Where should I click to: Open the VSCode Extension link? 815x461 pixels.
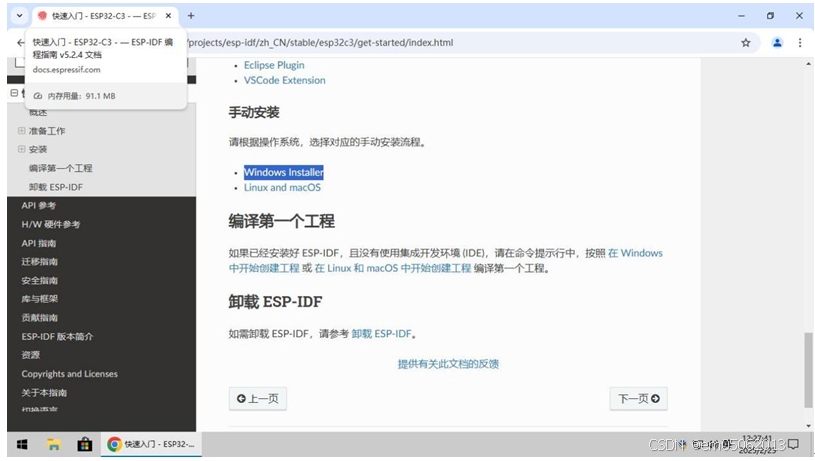click(284, 80)
